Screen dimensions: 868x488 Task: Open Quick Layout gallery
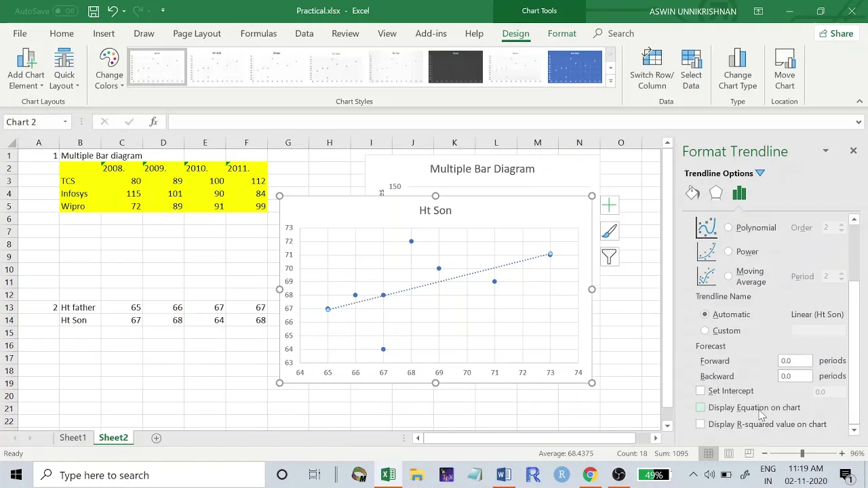pos(64,69)
